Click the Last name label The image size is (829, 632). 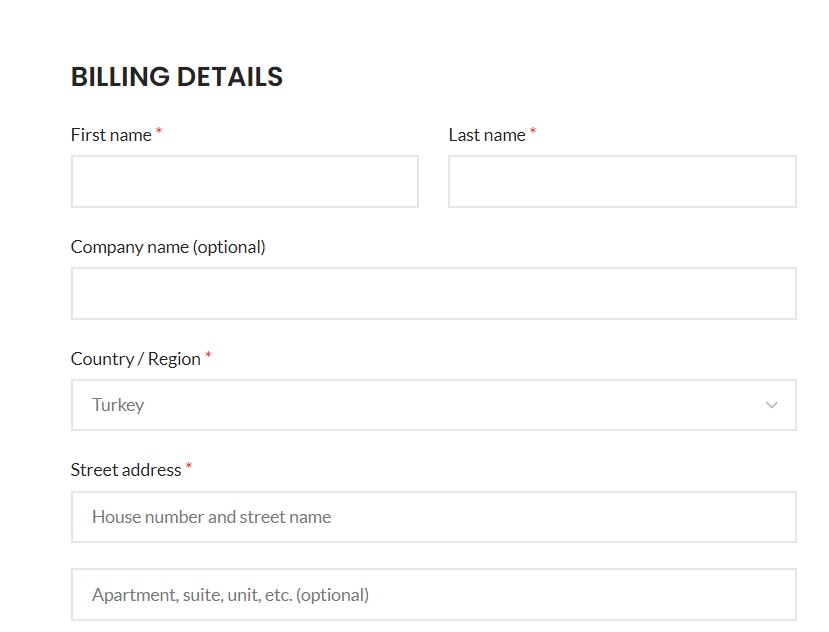(487, 135)
